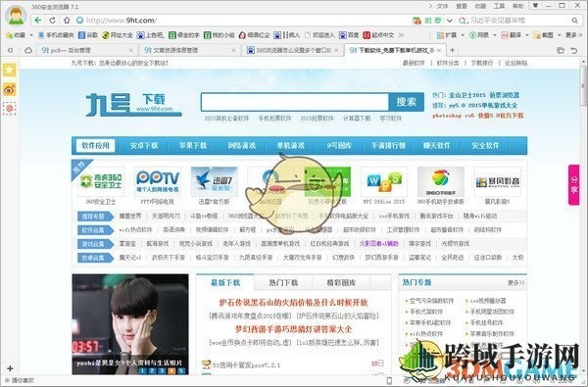
Task: Expand the 收藏 bookmarks dropdown arrow
Action: [31, 35]
